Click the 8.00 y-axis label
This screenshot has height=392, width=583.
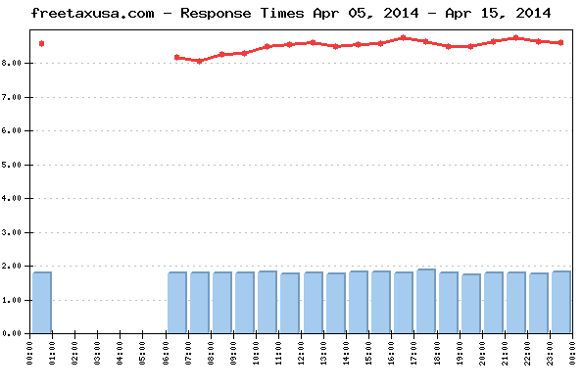click(x=11, y=64)
